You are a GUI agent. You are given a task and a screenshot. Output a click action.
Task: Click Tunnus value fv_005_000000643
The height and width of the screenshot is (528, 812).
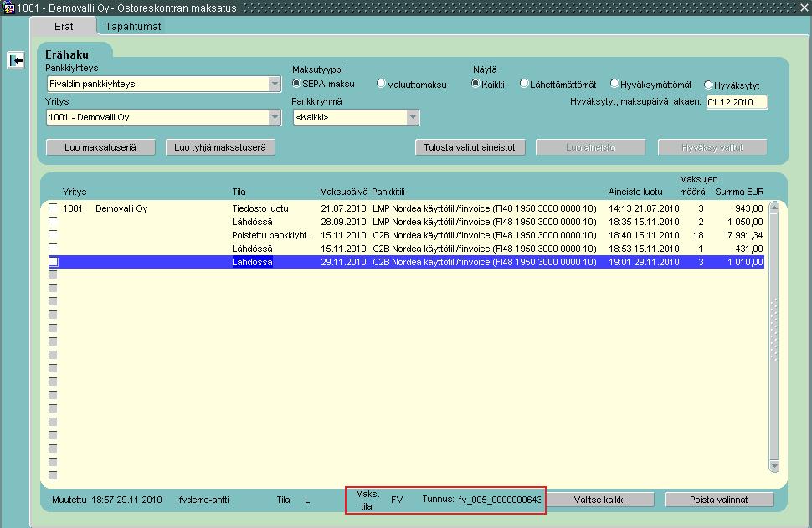[x=500, y=500]
